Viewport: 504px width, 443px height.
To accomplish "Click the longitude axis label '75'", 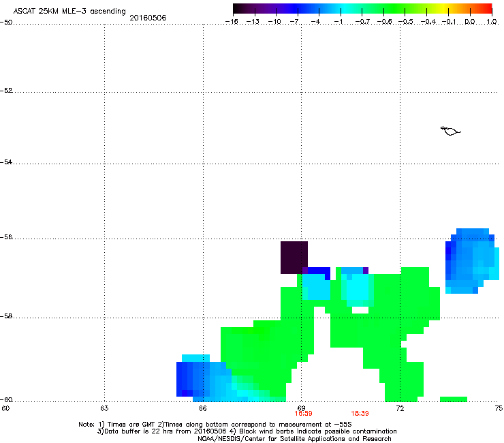I will (499, 408).
